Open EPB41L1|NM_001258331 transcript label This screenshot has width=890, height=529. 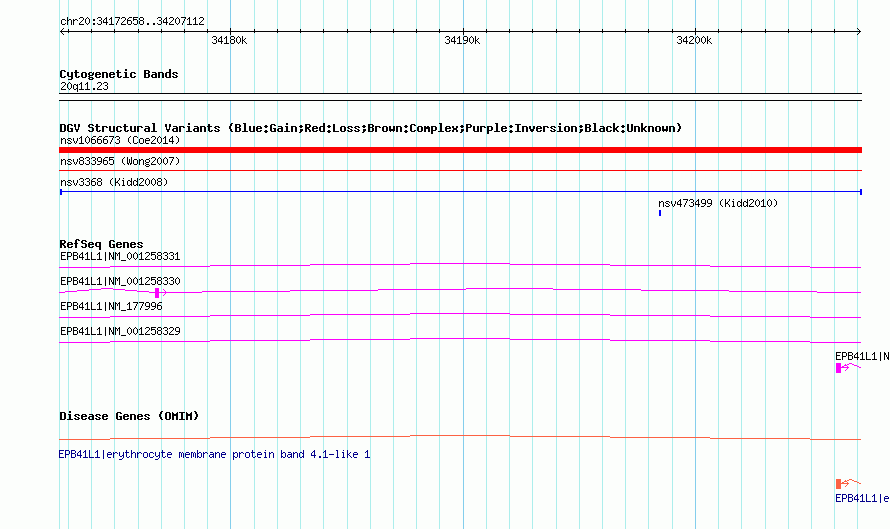(x=120, y=257)
